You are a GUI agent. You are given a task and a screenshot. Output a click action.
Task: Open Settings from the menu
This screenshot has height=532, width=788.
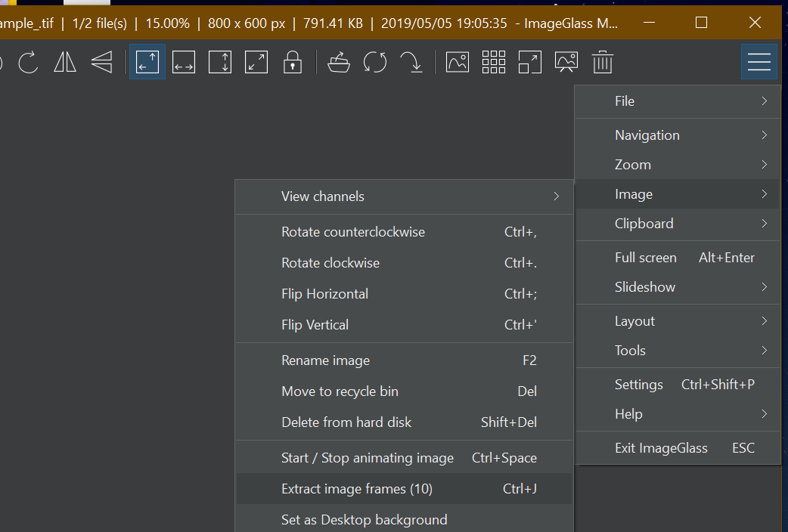(638, 385)
